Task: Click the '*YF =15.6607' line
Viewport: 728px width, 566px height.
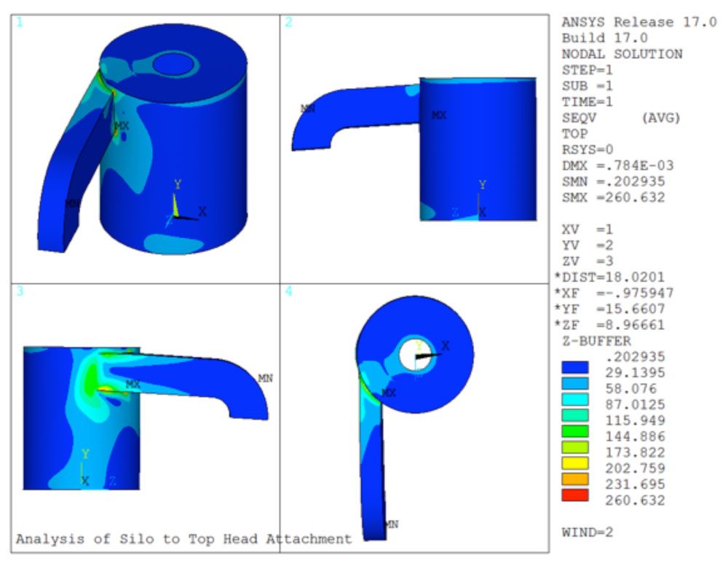Action: tap(609, 309)
